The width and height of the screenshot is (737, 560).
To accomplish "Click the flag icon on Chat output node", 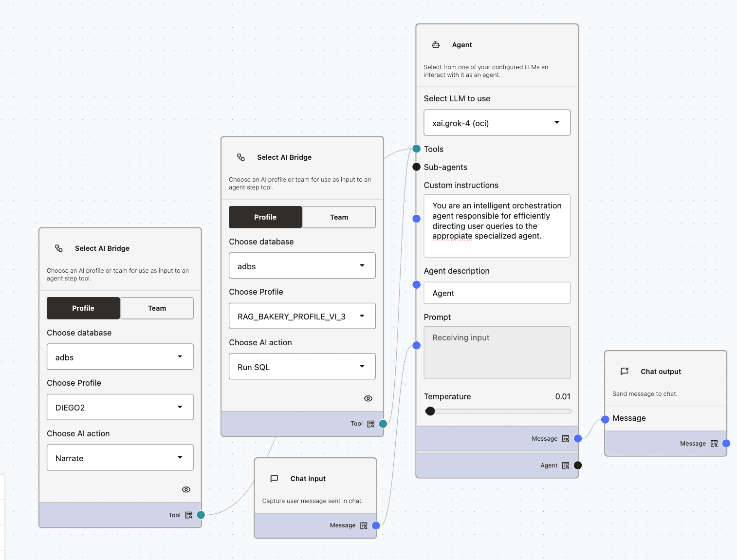I will click(x=625, y=371).
